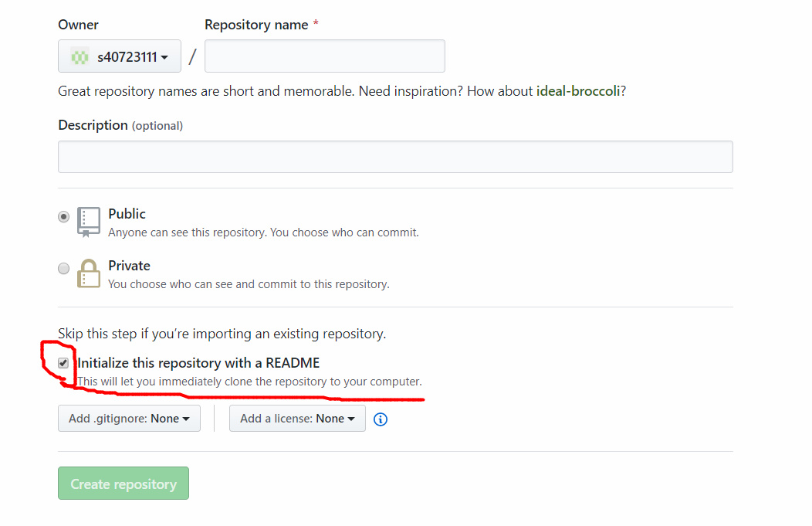The height and width of the screenshot is (526, 812).
Task: Click the caret arrow beside s40723111
Action: click(x=164, y=57)
